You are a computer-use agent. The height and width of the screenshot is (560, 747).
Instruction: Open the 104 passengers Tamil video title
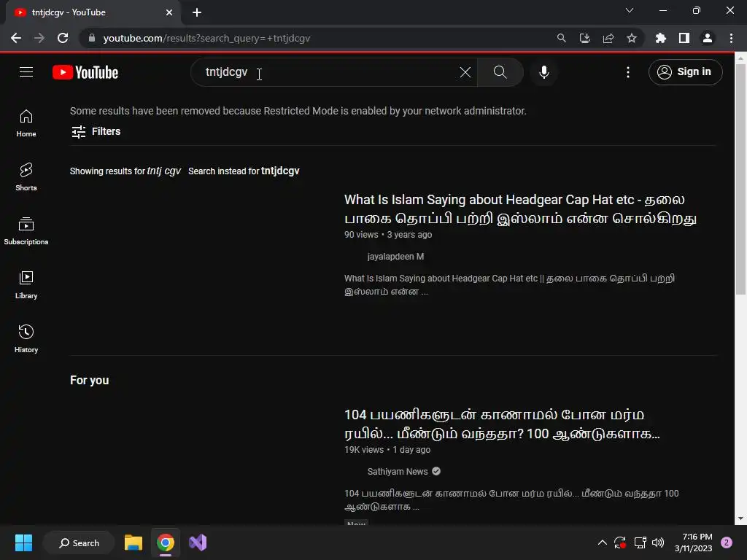click(502, 424)
